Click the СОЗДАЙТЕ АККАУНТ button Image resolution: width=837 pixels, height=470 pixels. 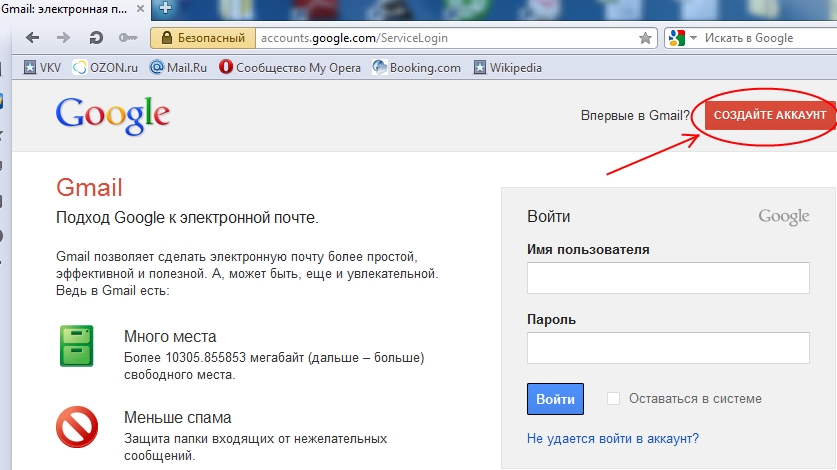click(770, 115)
